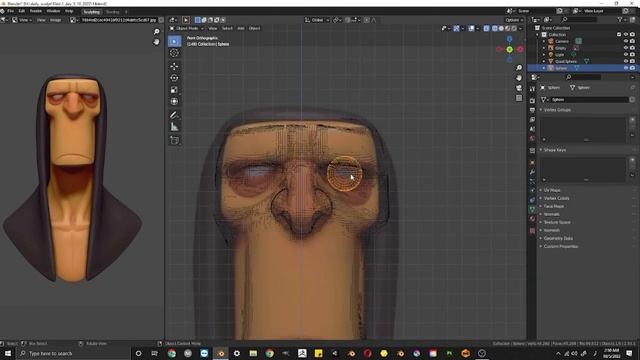The height and width of the screenshot is (360, 640).
Task: Add a new vertex group with plus button
Action: tap(632, 120)
